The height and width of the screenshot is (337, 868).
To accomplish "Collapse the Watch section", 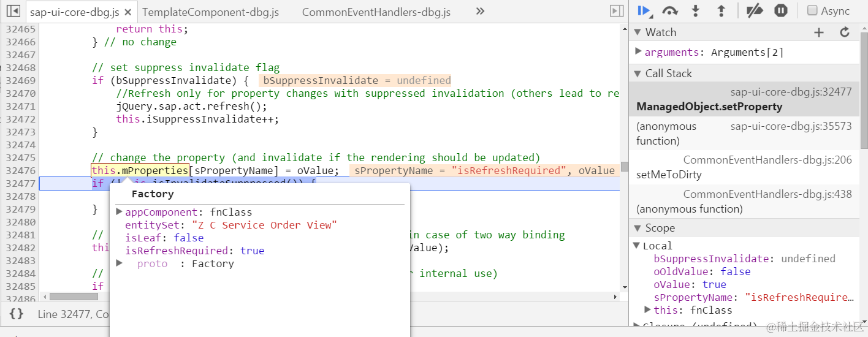I will click(638, 32).
